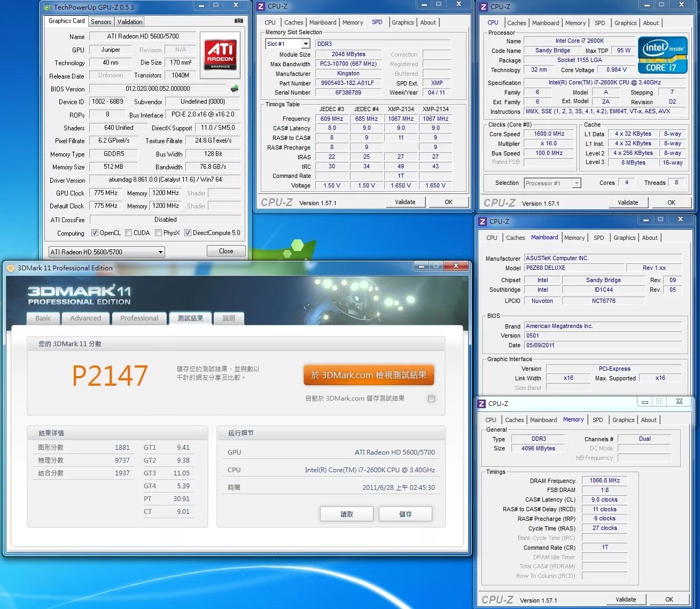Image resolution: width=700 pixels, height=609 pixels.
Task: Click the BIOS Version field in GPU-Z
Action: (158, 89)
